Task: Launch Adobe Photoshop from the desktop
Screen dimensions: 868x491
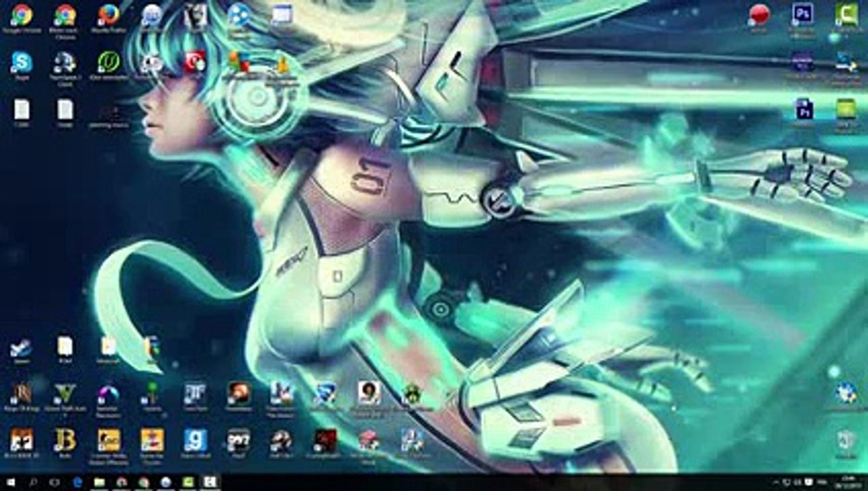Action: (803, 14)
